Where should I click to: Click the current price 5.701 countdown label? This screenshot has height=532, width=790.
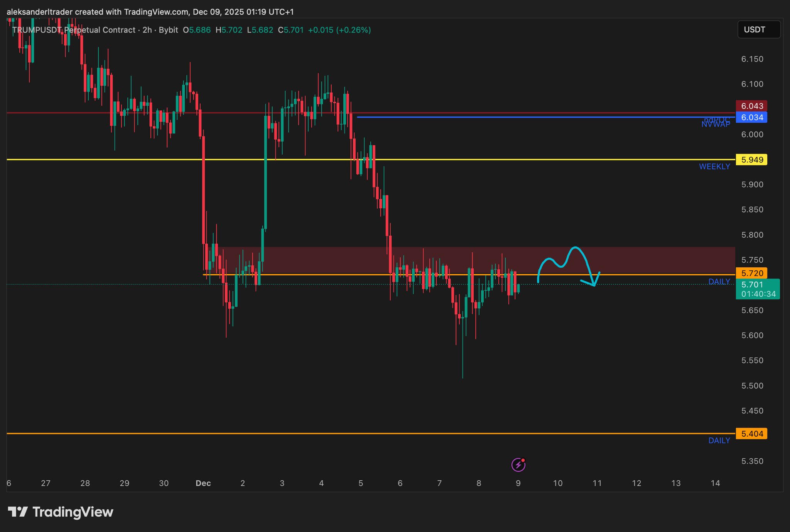pyautogui.click(x=758, y=289)
